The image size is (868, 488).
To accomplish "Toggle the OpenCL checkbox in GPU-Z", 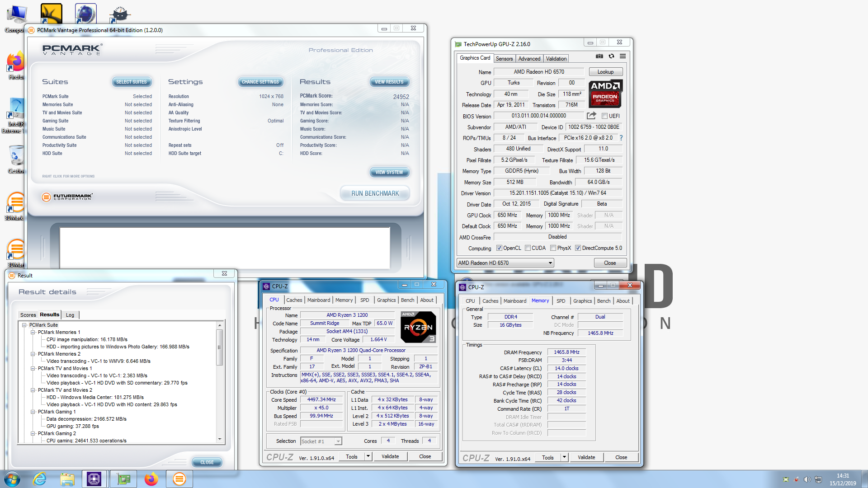I will click(499, 248).
